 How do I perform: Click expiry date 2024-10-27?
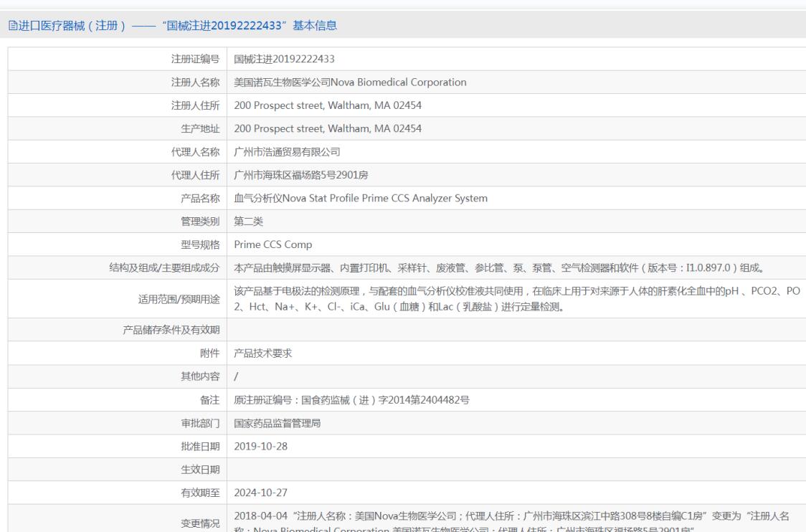pyautogui.click(x=260, y=493)
